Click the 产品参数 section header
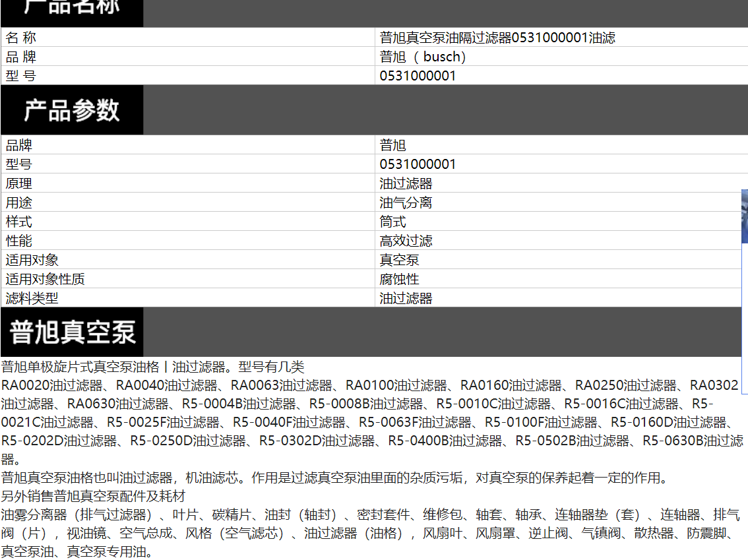The width and height of the screenshot is (748, 560). tap(71, 110)
